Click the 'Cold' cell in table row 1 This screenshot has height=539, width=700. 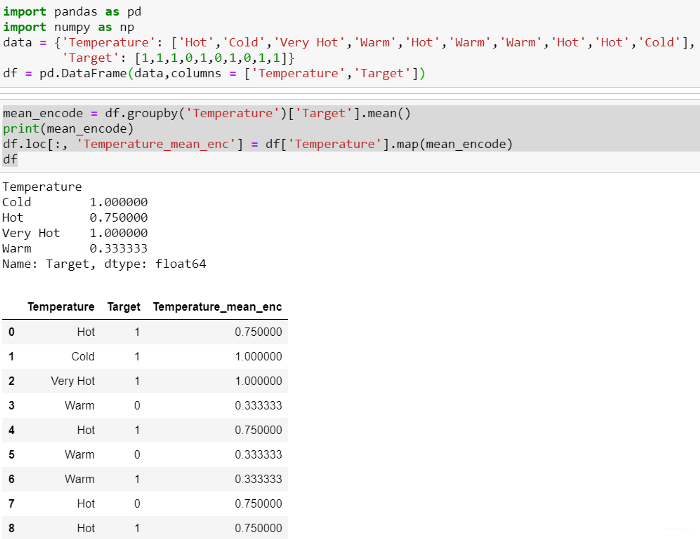coord(83,356)
